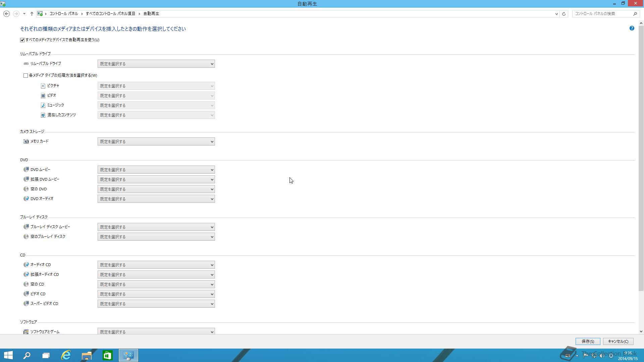644x362 pixels.
Task: Click the Forward navigation arrow
Action: tap(16, 14)
